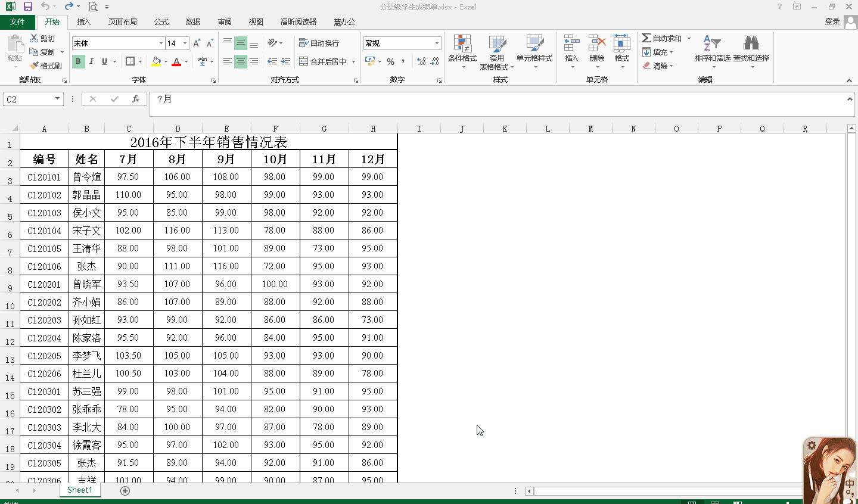This screenshot has width=858, height=504.
Task: Apply percent number style
Action: tap(391, 61)
